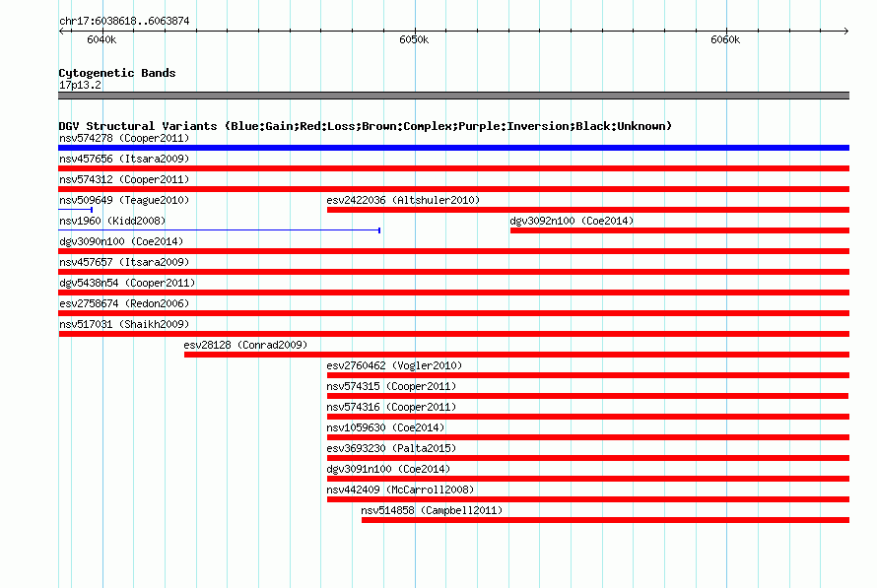
Task: Click the red bar under esv2758674
Action: click(x=453, y=313)
